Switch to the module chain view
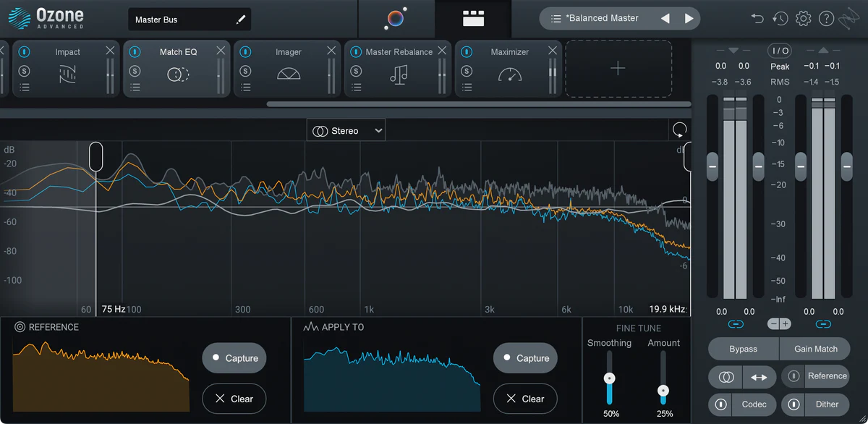 tap(473, 19)
